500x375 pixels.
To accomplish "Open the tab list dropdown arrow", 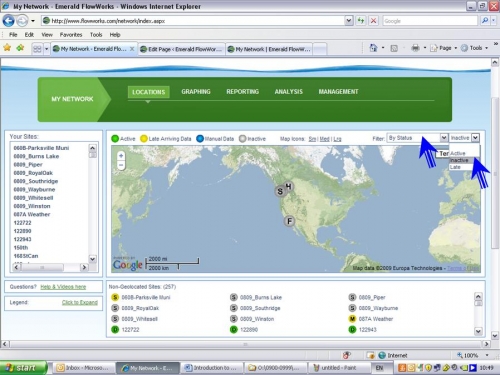I will tap(46, 49).
